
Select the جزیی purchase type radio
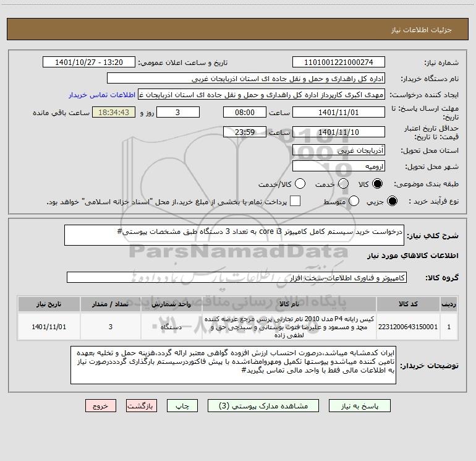click(x=392, y=201)
